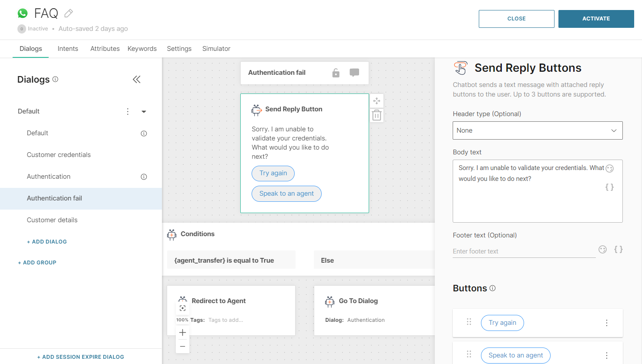This screenshot has height=364, width=642.
Task: Open the Header type dropdown showing None
Action: [538, 130]
